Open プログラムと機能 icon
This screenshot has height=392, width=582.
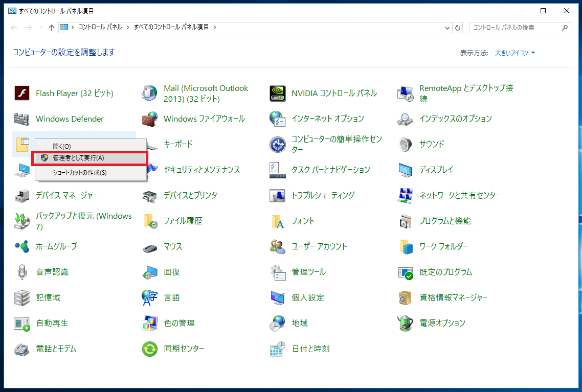coord(406,221)
